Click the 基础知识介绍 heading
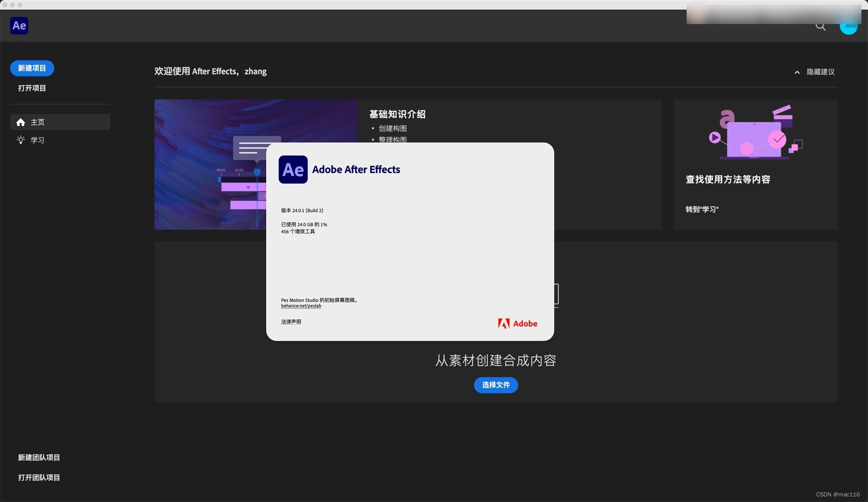Viewport: 868px width, 502px height. coord(397,114)
